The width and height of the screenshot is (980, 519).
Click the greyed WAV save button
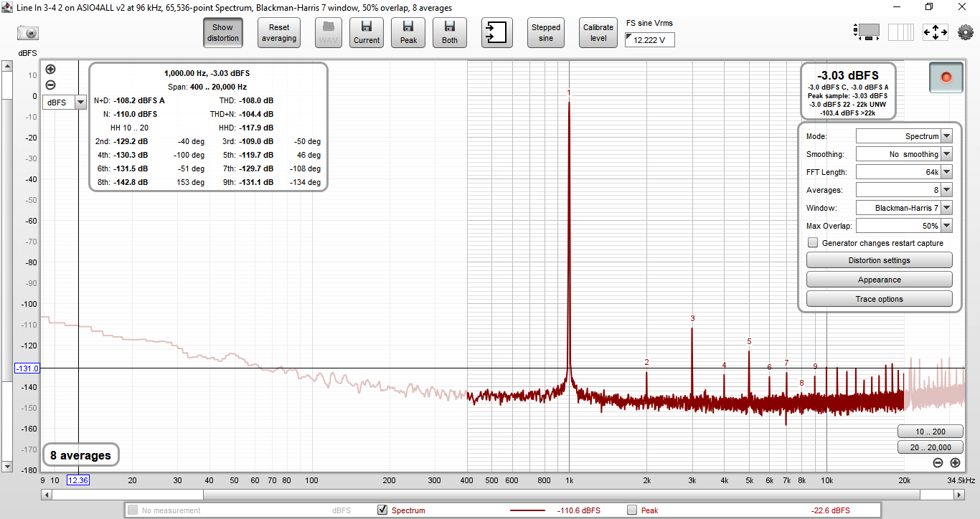click(x=329, y=33)
